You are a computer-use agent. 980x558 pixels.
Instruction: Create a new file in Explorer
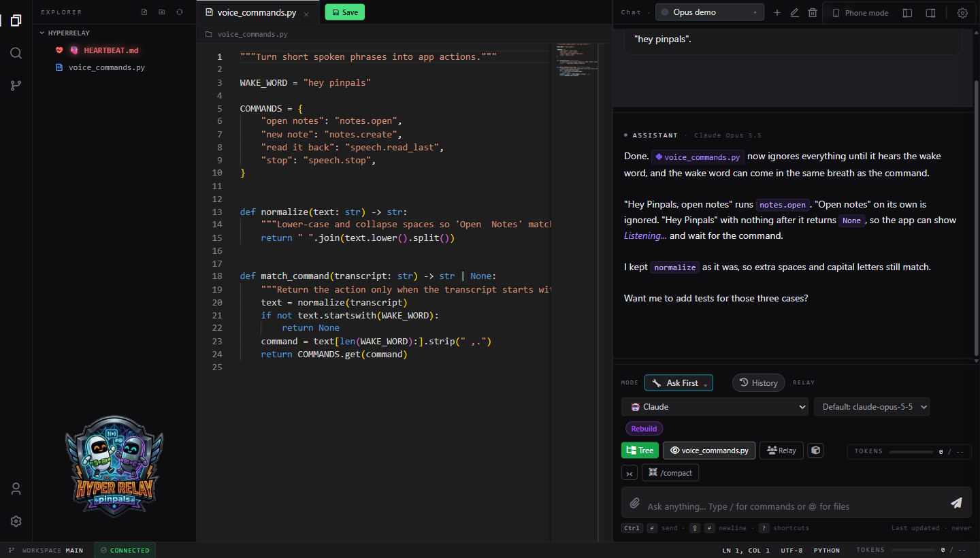click(144, 12)
